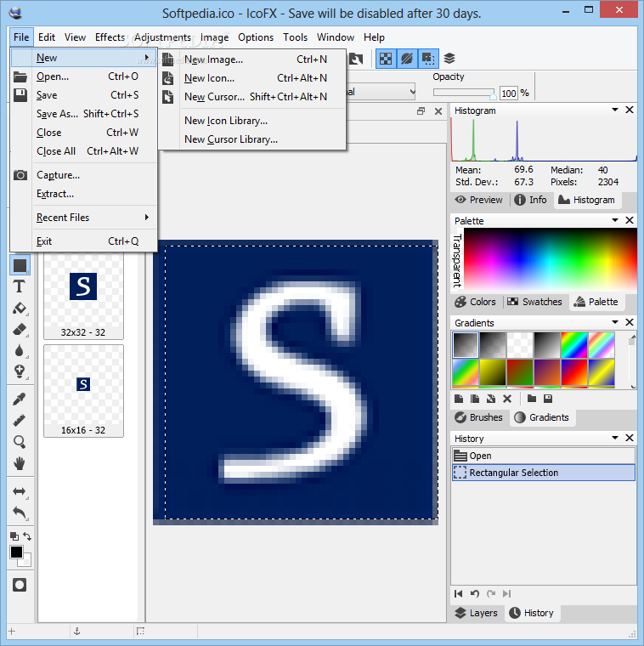
Task: Click the new gradient page icon
Action: pyautogui.click(x=458, y=399)
